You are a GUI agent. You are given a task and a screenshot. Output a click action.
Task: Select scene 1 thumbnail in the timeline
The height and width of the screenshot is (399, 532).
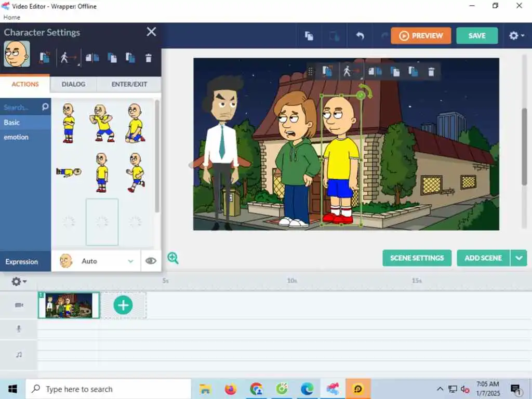[69, 305]
